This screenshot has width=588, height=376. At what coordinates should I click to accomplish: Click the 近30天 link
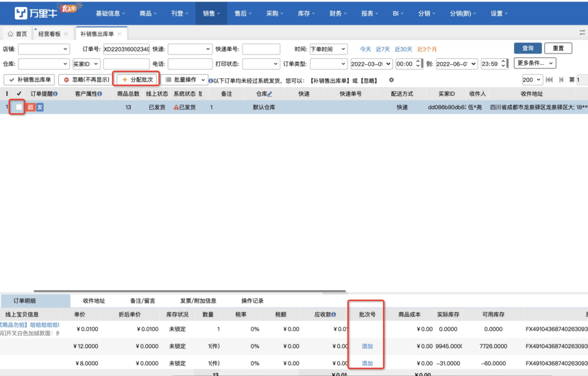pos(403,49)
